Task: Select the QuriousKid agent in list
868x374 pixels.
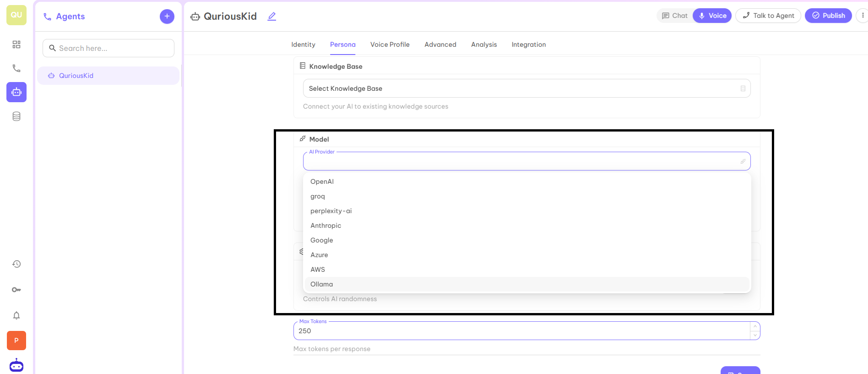Action: [108, 76]
